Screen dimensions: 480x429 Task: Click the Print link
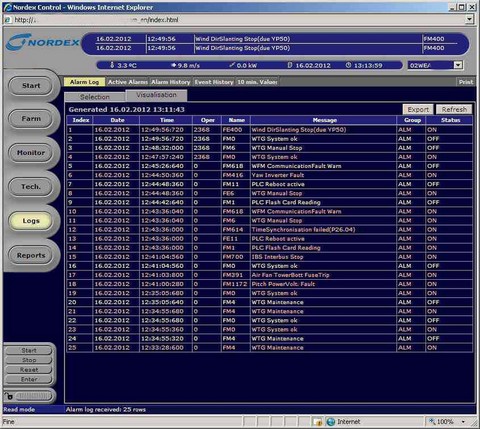pos(466,82)
